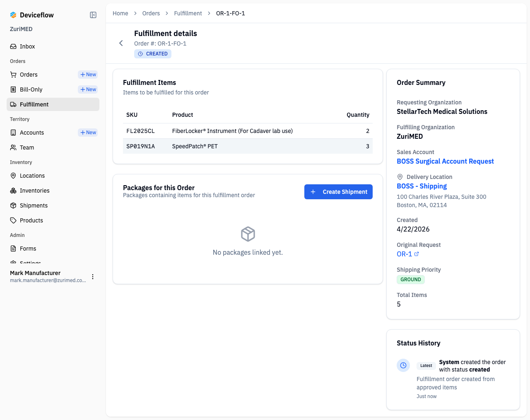Collapse the sidebar panel icon
The height and width of the screenshot is (420, 530).
point(93,15)
